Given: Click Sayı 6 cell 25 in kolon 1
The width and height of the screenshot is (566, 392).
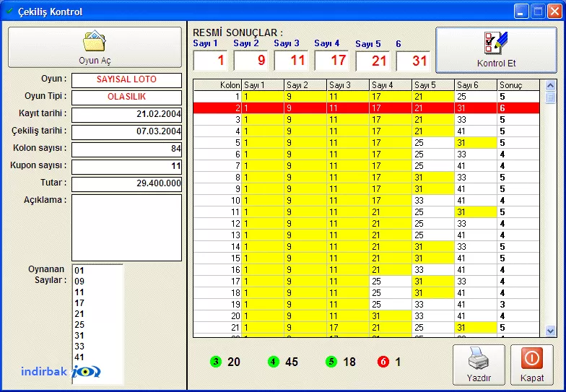Looking at the screenshot, I should coord(476,97).
